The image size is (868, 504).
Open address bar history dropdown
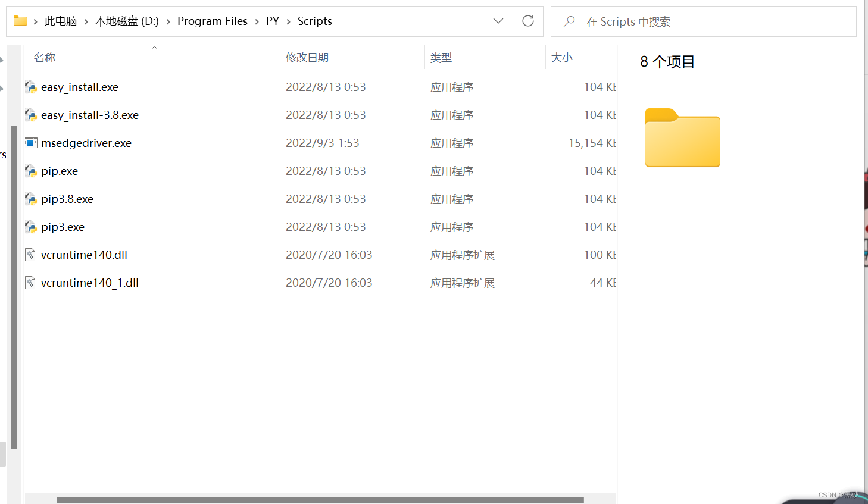tap(498, 21)
